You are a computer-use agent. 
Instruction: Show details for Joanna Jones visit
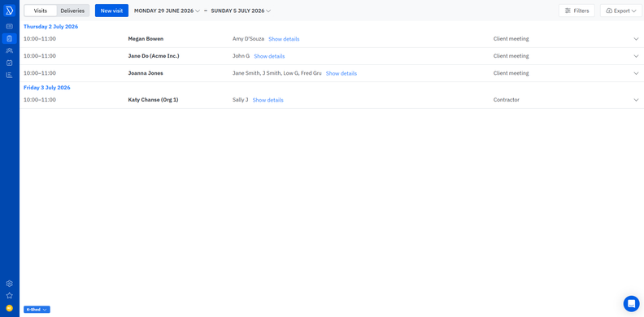[x=342, y=73]
